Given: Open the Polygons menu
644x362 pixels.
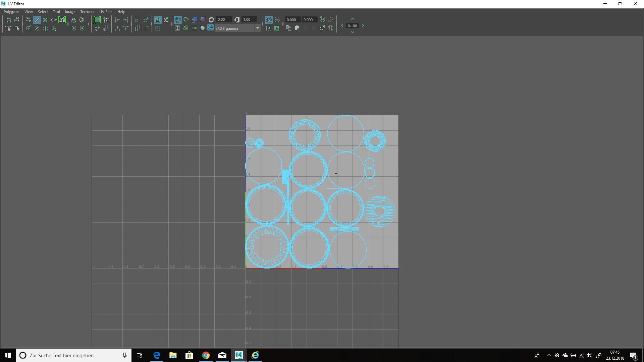Looking at the screenshot, I should [11, 12].
